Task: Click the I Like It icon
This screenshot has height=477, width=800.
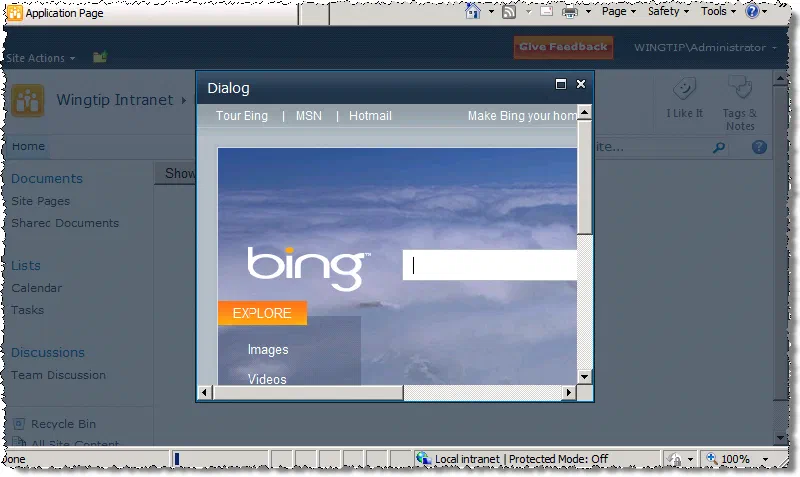Action: click(x=684, y=90)
